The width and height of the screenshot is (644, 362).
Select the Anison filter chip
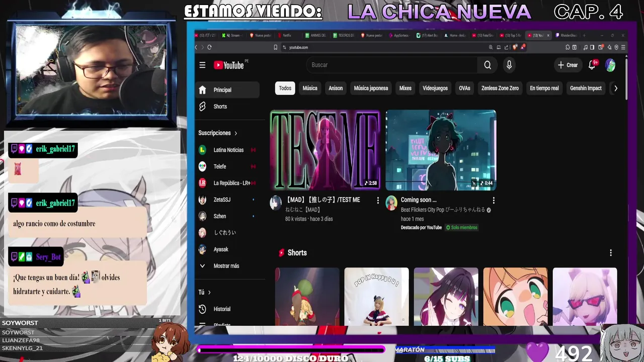click(336, 88)
